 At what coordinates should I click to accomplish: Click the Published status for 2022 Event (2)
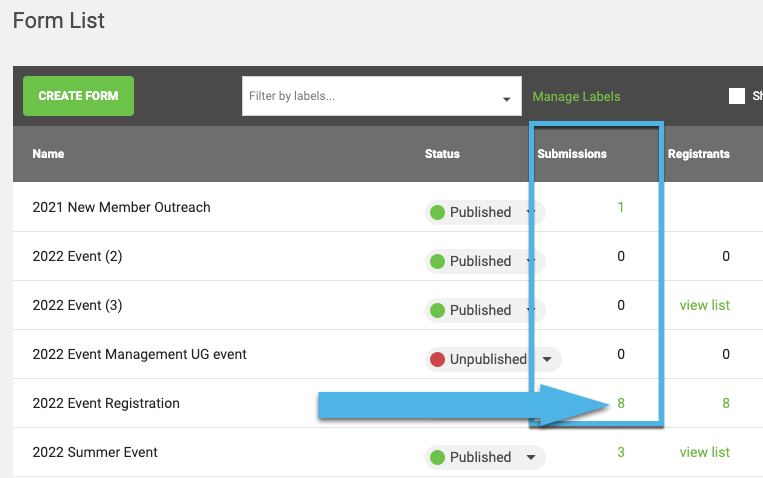coord(480,261)
